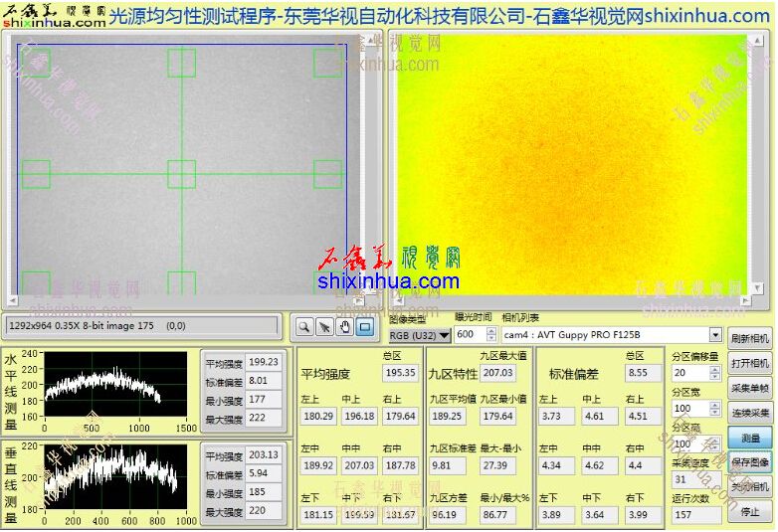Select the arrow pointer tool
This screenshot has width=778, height=532.
click(x=325, y=326)
